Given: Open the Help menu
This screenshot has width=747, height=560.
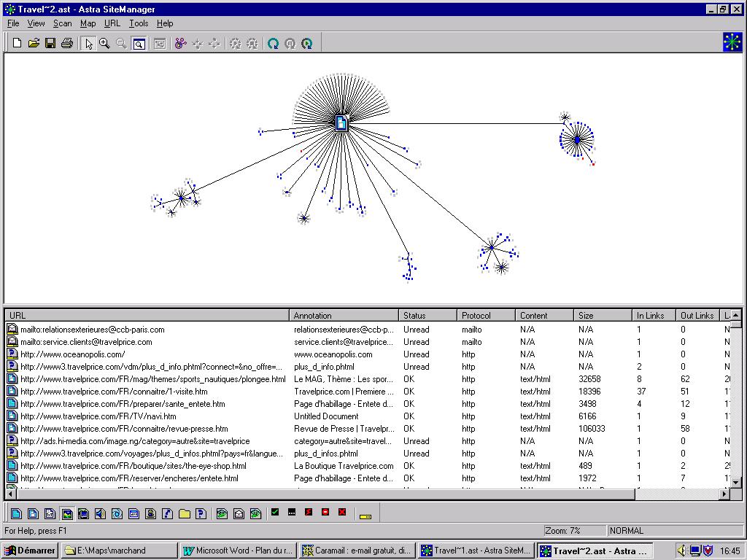Looking at the screenshot, I should [x=165, y=23].
